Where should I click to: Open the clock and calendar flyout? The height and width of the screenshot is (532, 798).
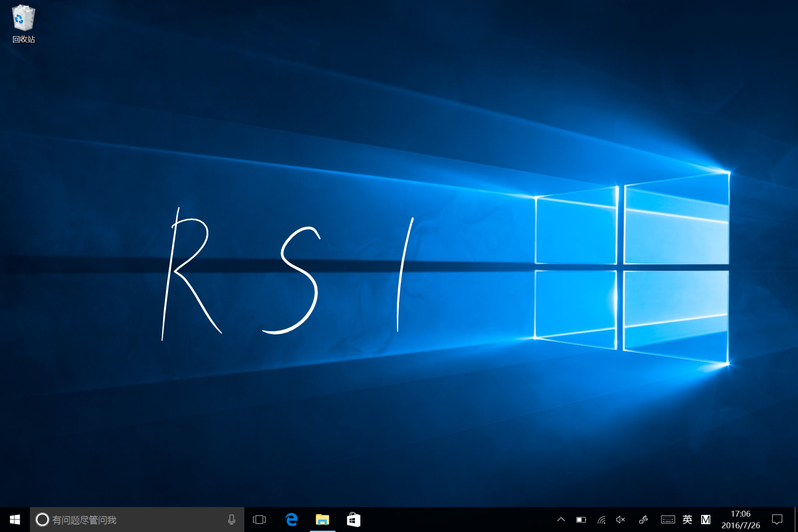coord(740,520)
